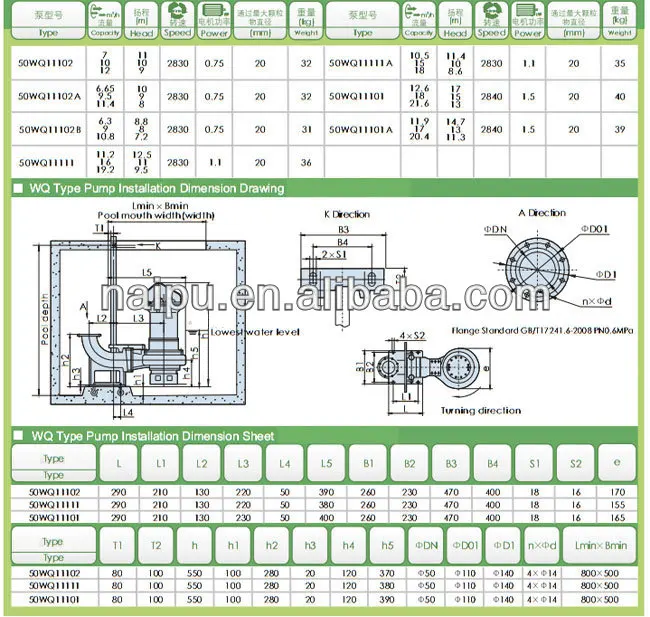Click the h5 value 370 for 50WQ11102
Image resolution: width=650 pixels, height=617 pixels.
point(387,573)
